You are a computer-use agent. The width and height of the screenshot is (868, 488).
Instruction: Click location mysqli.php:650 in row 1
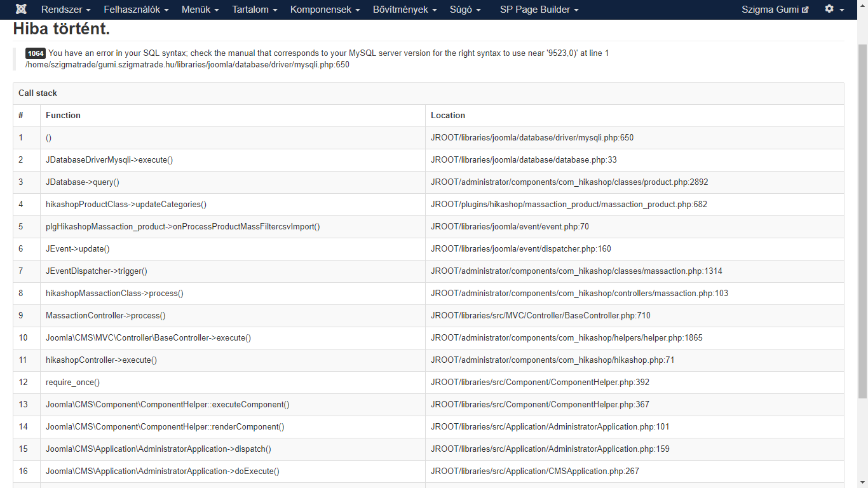[532, 137]
